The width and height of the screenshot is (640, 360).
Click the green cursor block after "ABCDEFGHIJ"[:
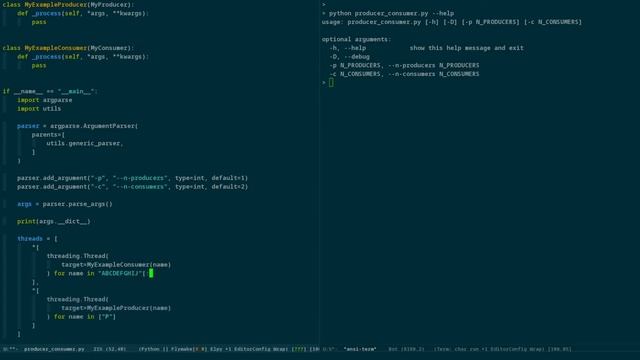tap(151, 273)
